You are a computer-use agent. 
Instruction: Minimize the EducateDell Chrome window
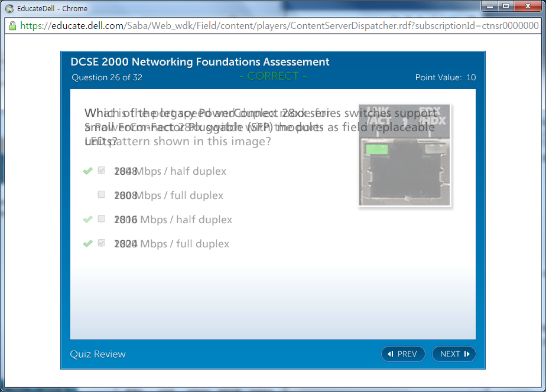(489, 6)
